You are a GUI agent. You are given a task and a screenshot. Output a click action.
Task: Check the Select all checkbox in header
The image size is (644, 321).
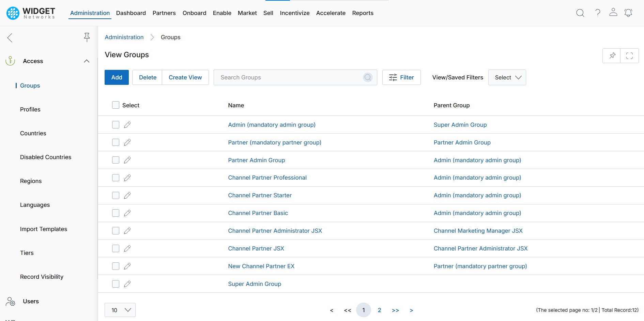pyautogui.click(x=116, y=105)
